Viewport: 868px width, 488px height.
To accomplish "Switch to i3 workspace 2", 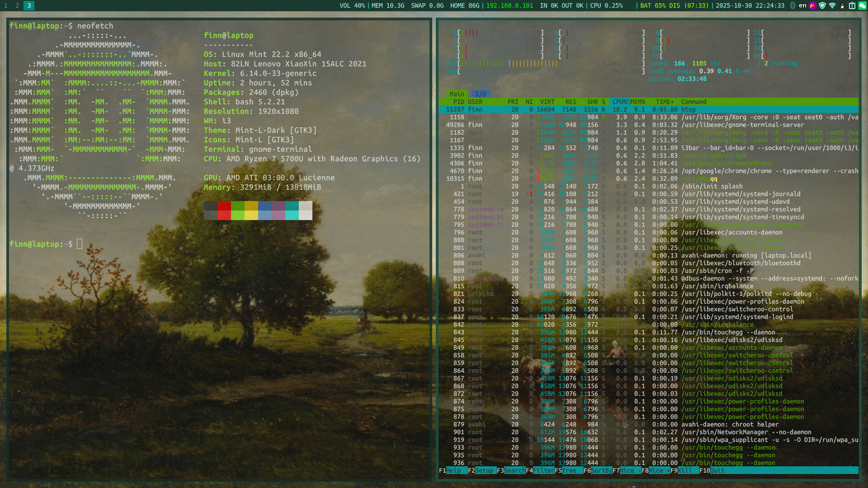I will coord(17,5).
